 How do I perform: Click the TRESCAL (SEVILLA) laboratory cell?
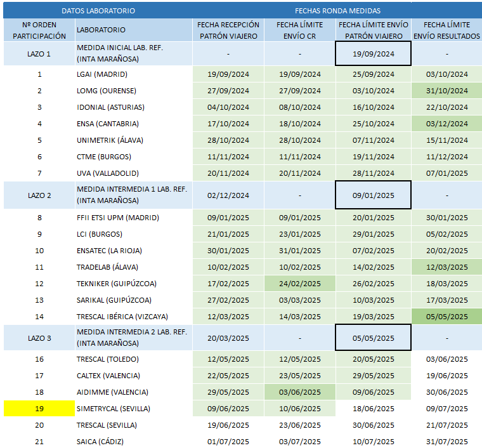pyautogui.click(x=134, y=425)
